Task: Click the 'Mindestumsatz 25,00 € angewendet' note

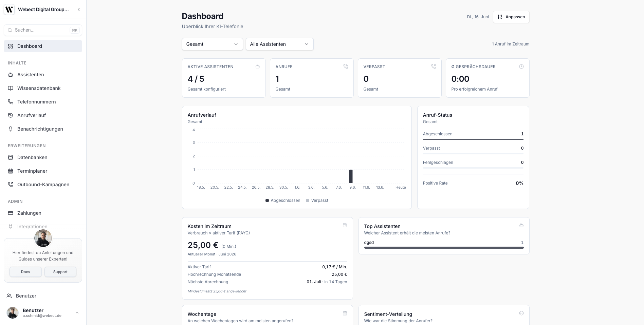Action: (x=217, y=291)
